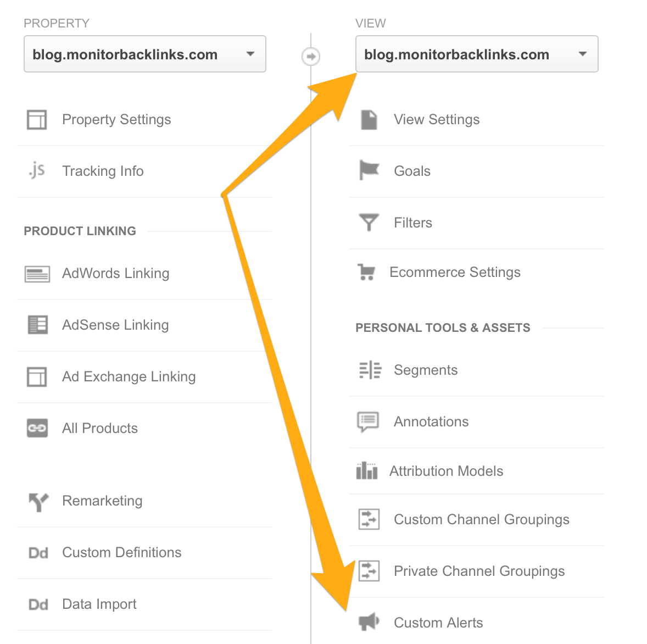The height and width of the screenshot is (644, 647).
Task: Click the Tracking Info .js icon
Action: [x=37, y=170]
